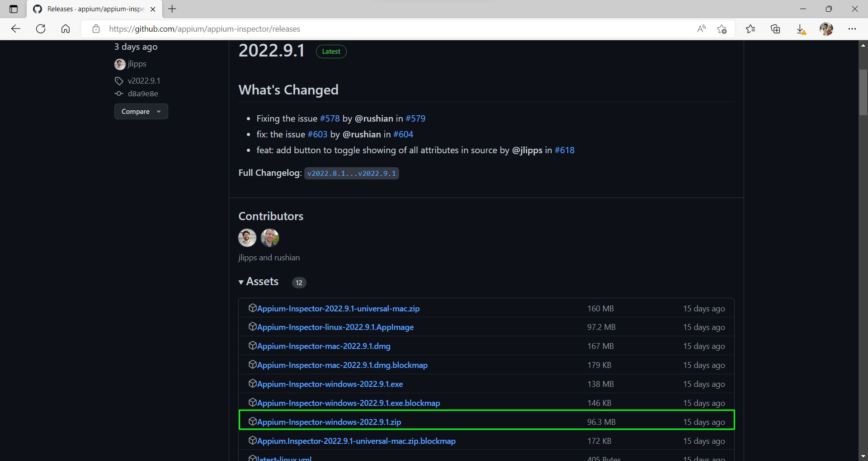Open Read Aloud in address bar
868x461 pixels.
pos(702,29)
